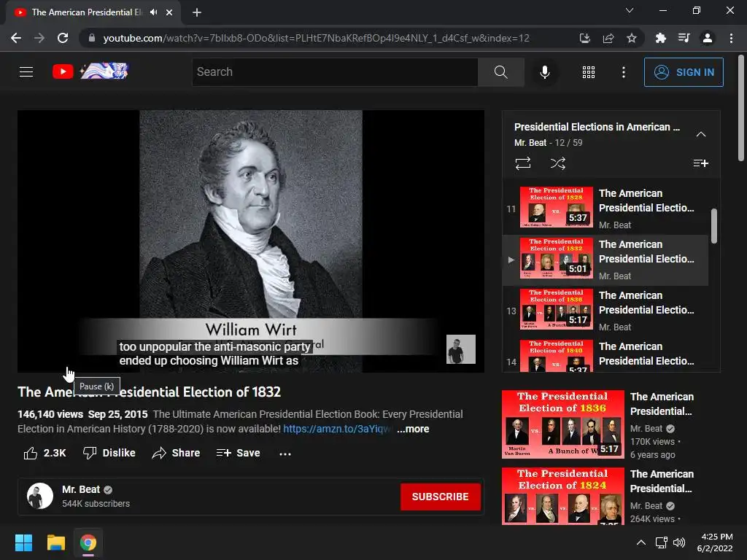The height and width of the screenshot is (560, 747).
Task: Open a new browser tab
Action: tap(197, 12)
